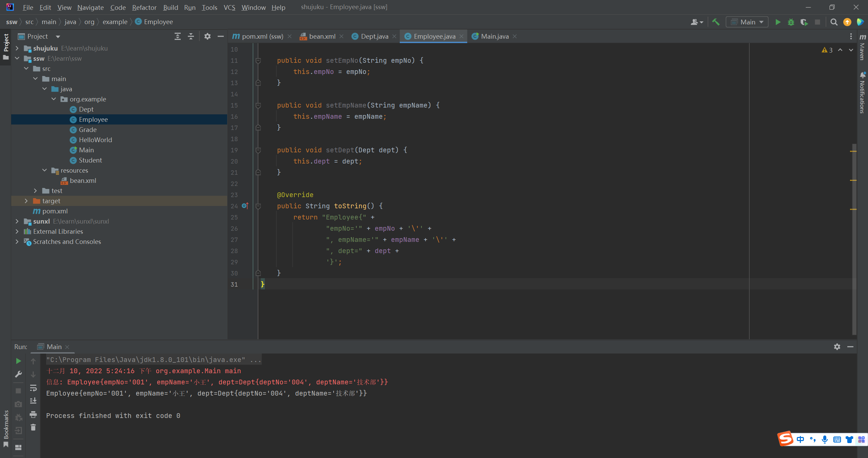Expand the target folder in project tree

pos(26,201)
